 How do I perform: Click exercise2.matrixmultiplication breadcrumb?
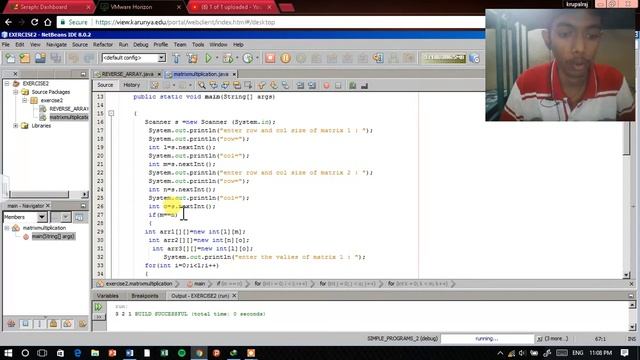pyautogui.click(x=139, y=283)
